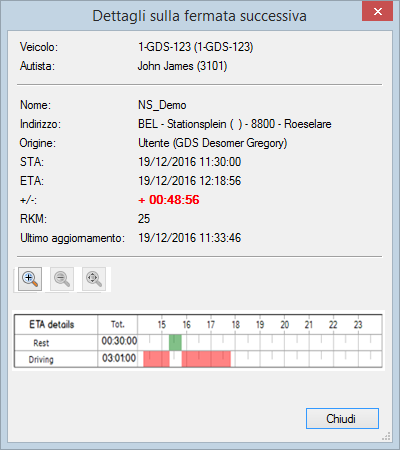Screen dimensions: 400x450
Task: Click the resize grip at the dialog corner
Action: 386,436
